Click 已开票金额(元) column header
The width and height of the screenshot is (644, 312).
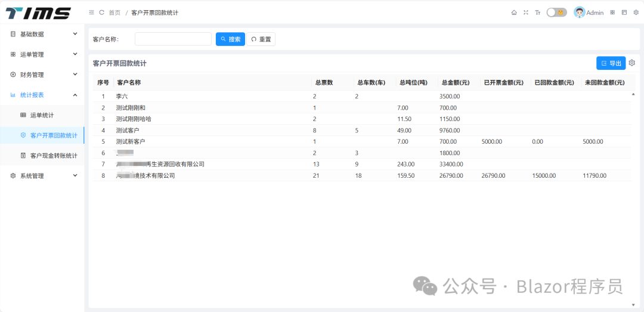click(x=505, y=83)
